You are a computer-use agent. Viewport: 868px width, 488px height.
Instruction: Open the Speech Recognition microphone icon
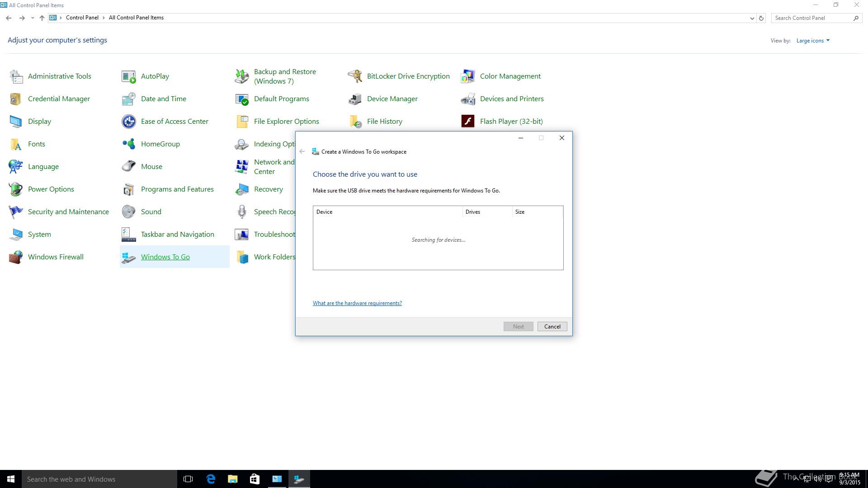click(242, 212)
